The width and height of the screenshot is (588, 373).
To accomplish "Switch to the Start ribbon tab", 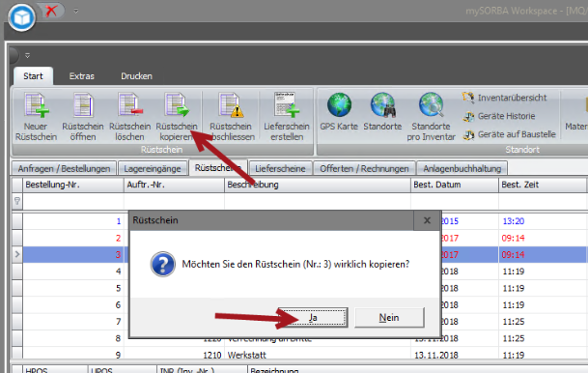I will [33, 76].
